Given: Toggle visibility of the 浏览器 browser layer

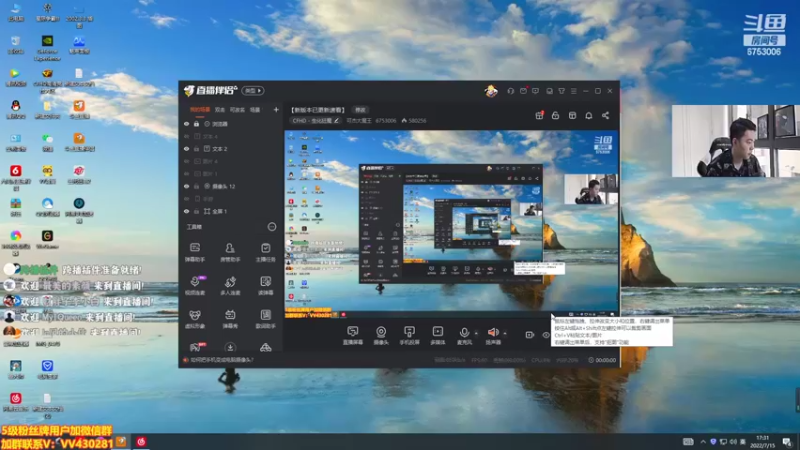Looking at the screenshot, I should pyautogui.click(x=186, y=124).
